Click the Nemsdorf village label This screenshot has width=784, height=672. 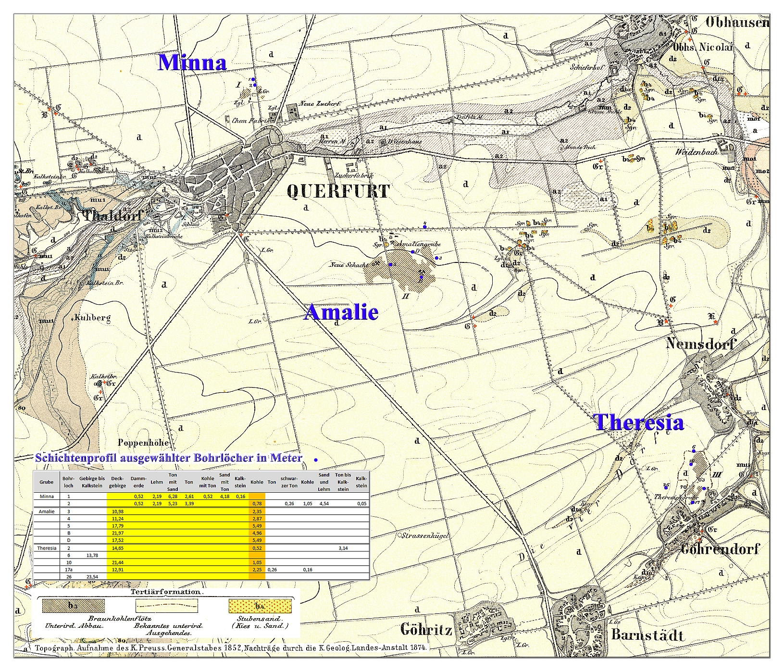tap(701, 343)
